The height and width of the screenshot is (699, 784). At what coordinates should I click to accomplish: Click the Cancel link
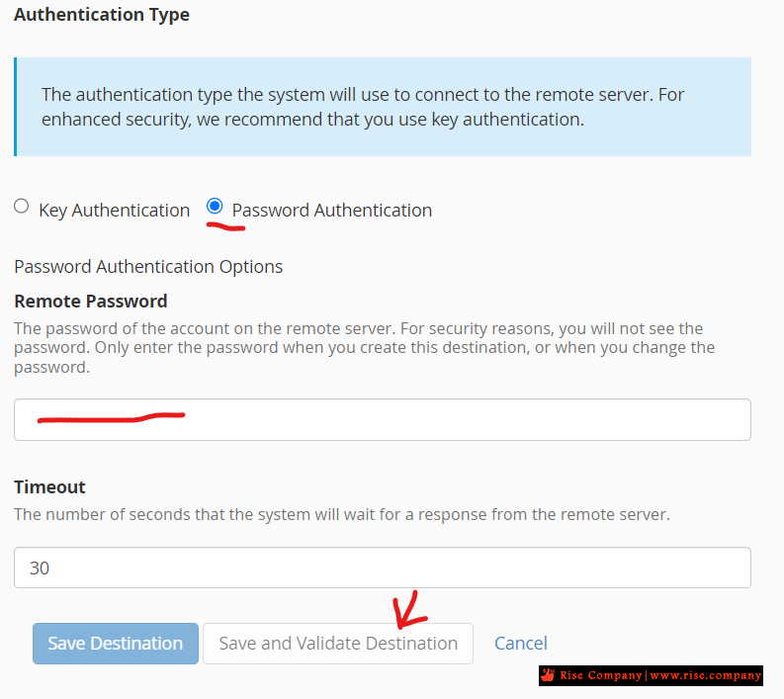[521, 643]
